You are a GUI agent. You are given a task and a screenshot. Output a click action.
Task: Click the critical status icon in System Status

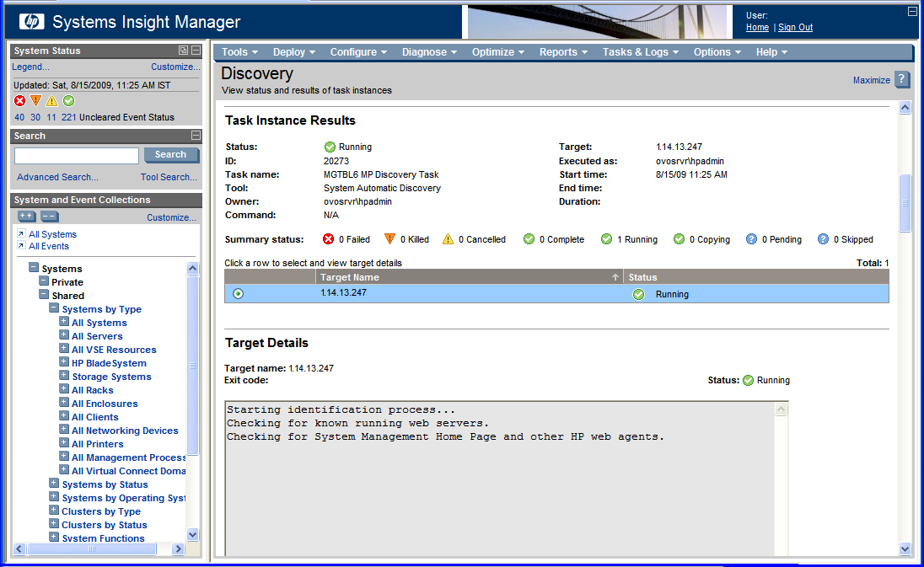click(20, 101)
